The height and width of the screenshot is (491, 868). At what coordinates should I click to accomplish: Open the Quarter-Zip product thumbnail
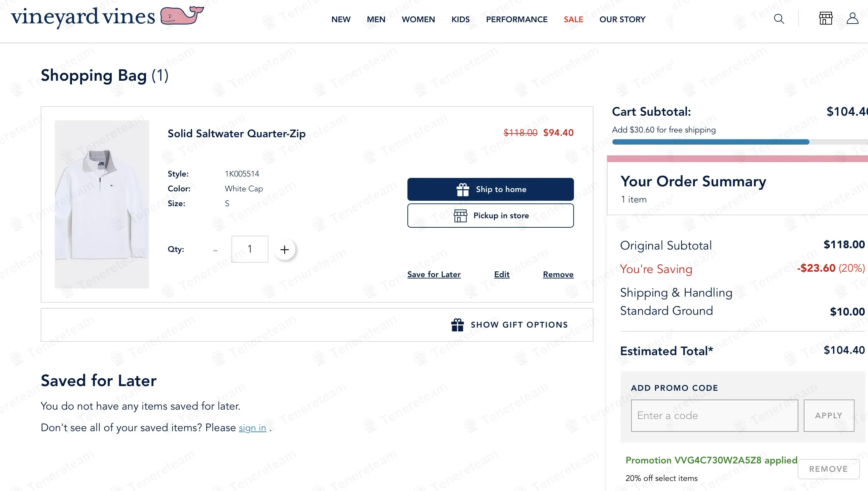pyautogui.click(x=102, y=204)
